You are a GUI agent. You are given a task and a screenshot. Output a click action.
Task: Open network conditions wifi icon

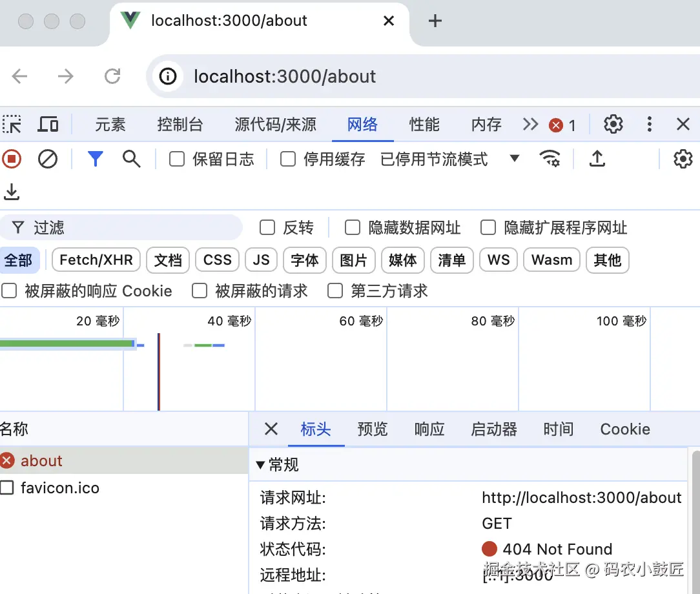click(550, 158)
